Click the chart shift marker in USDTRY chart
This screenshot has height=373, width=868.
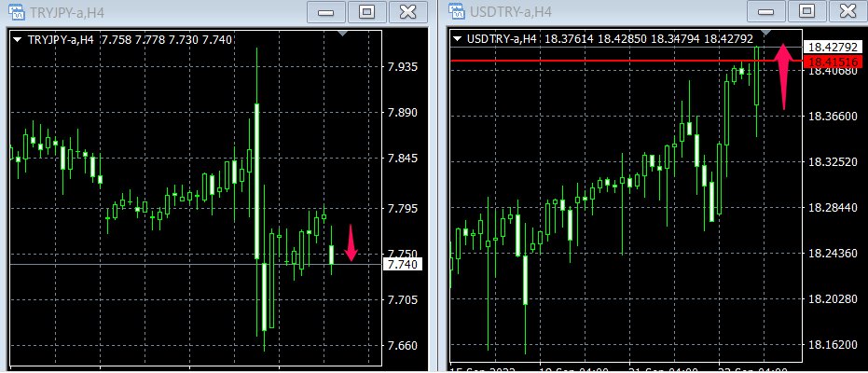pos(766,34)
